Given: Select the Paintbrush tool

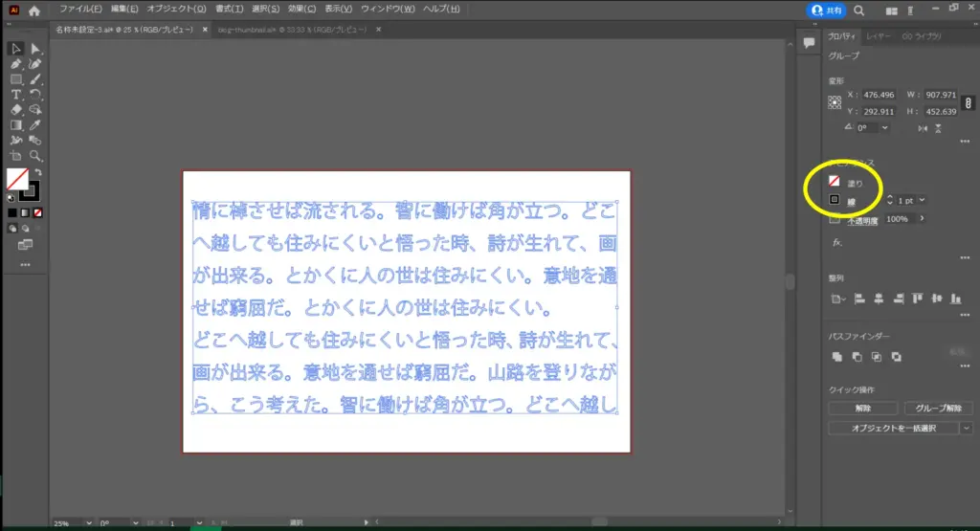Looking at the screenshot, I should 35,79.
